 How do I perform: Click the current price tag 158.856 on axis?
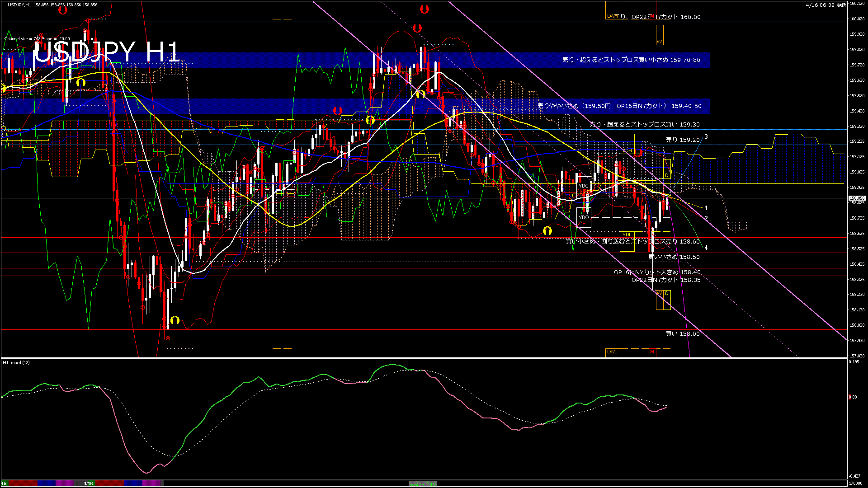tap(857, 198)
